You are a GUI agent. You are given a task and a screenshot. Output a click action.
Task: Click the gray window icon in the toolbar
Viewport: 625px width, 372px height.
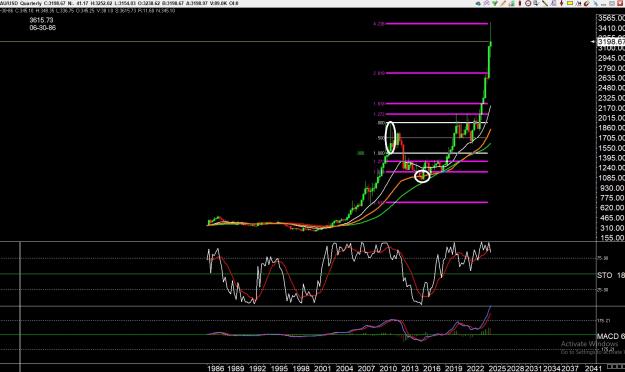click(x=612, y=3)
